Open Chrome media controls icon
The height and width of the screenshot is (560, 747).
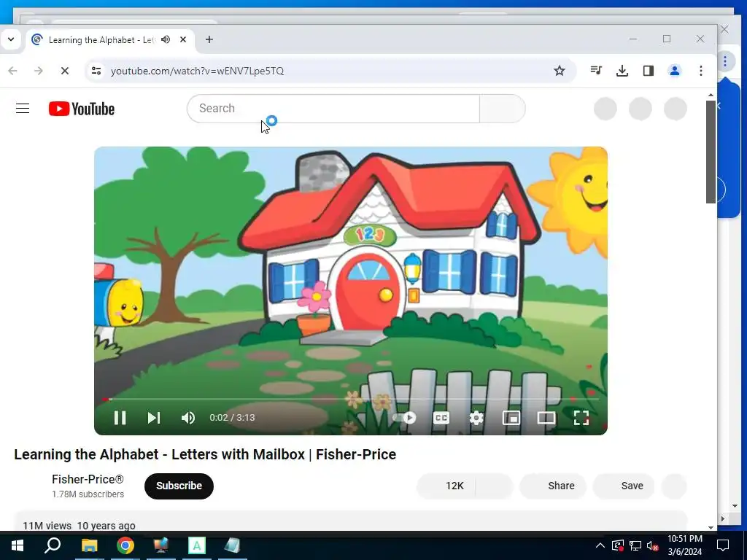point(596,71)
